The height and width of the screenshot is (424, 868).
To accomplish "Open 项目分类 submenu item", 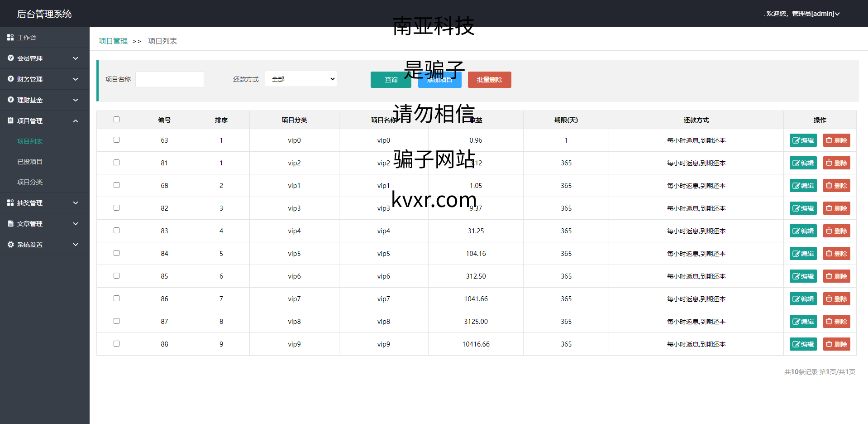I will [x=30, y=182].
